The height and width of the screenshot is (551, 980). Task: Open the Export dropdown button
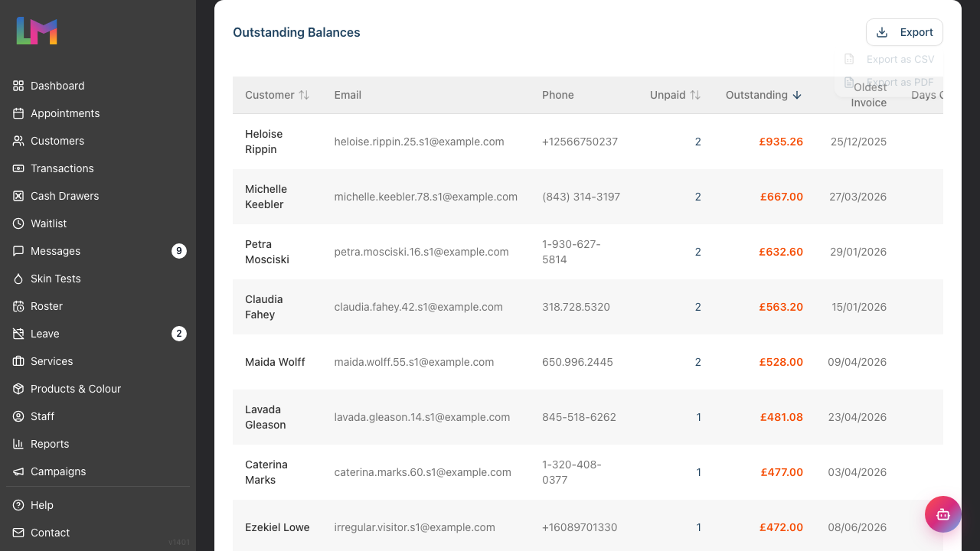click(x=904, y=32)
